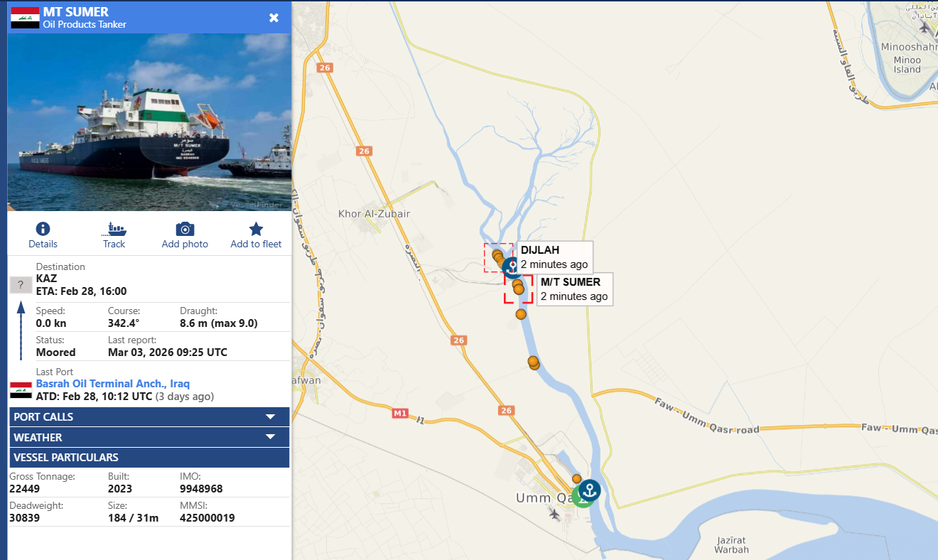Click the MT SUMER ship photo thumbnail
The image size is (938, 560).
(x=149, y=122)
